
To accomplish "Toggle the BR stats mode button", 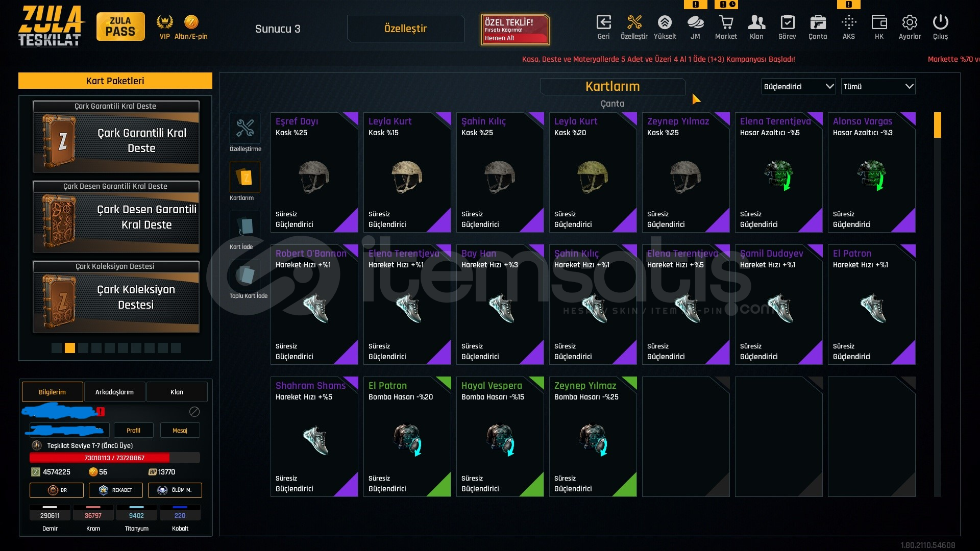I will [56, 490].
